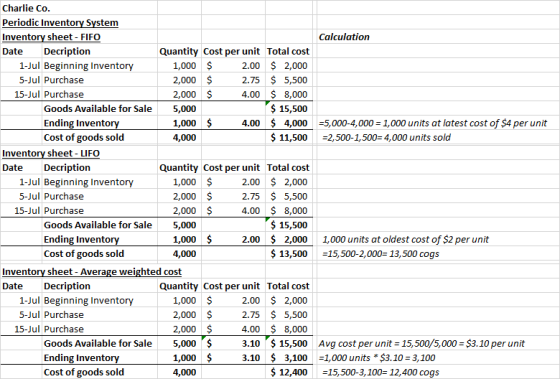
Task: Click the note "=2,500-1,500= 4,000 units sold"
Action: point(386,138)
